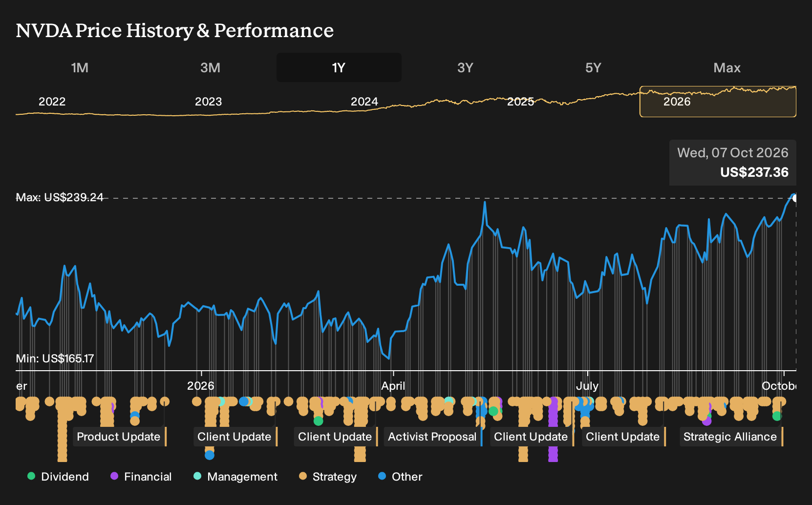Click the white price marker at chart end
The image size is (812, 505).
click(795, 198)
